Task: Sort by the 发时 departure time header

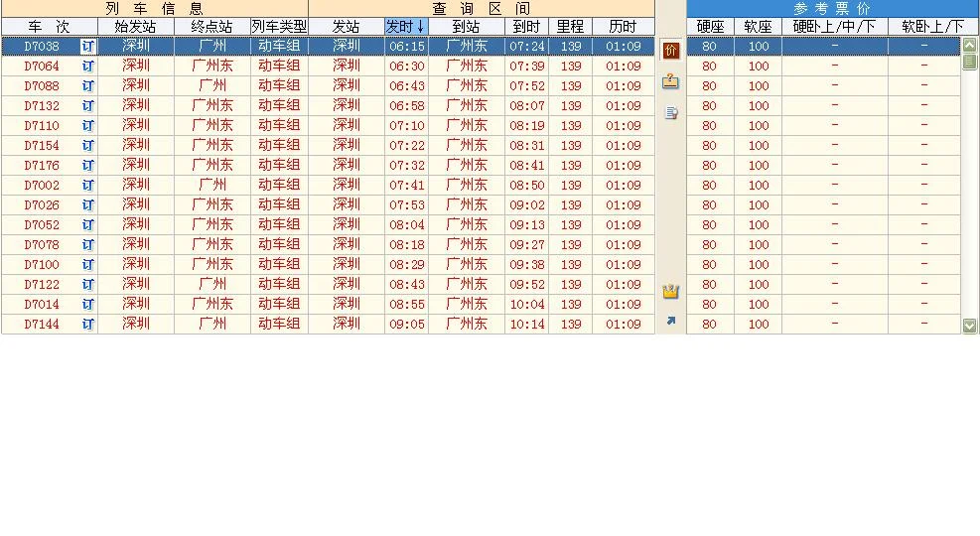Action: (406, 27)
